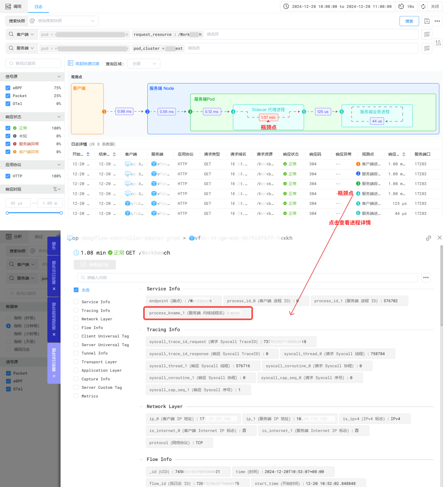Click the swap client/server arrows icon

pyautogui.click(x=438, y=43)
